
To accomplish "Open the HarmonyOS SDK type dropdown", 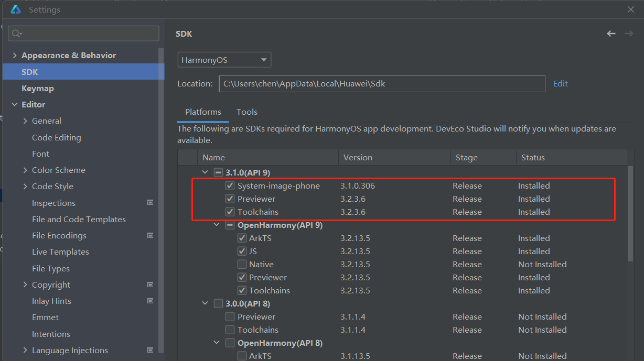I will pyautogui.click(x=224, y=60).
